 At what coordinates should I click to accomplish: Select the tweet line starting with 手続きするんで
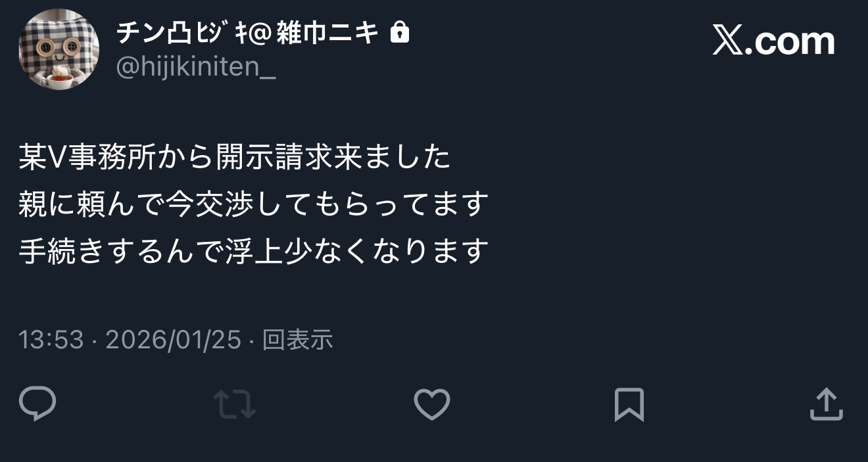(x=254, y=251)
